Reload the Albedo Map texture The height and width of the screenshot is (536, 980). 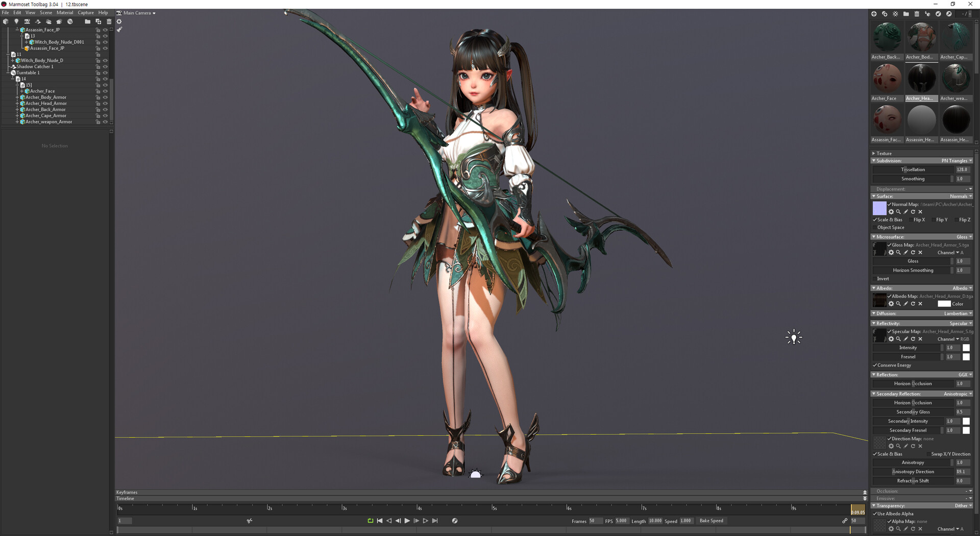click(x=913, y=304)
